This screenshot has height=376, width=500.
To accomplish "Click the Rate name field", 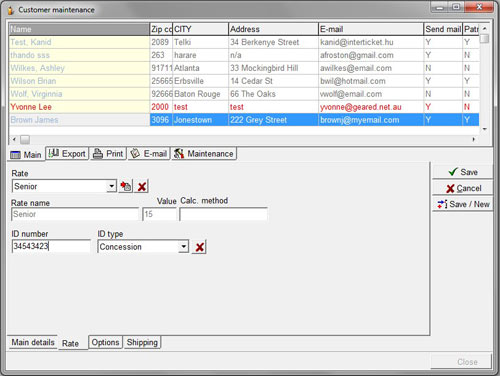I will 75,214.
